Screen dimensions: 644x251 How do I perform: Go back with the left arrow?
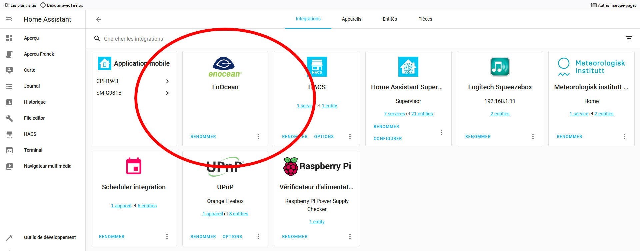tap(99, 19)
